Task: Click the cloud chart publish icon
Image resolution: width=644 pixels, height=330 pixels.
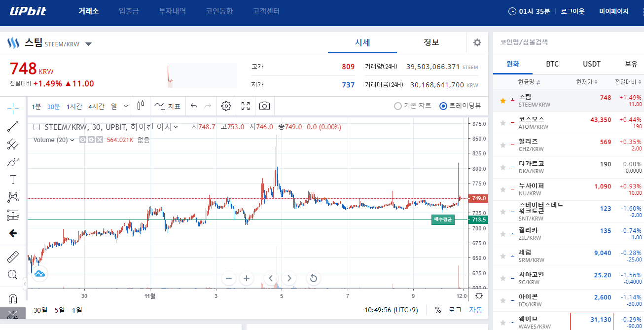Action: (39, 273)
